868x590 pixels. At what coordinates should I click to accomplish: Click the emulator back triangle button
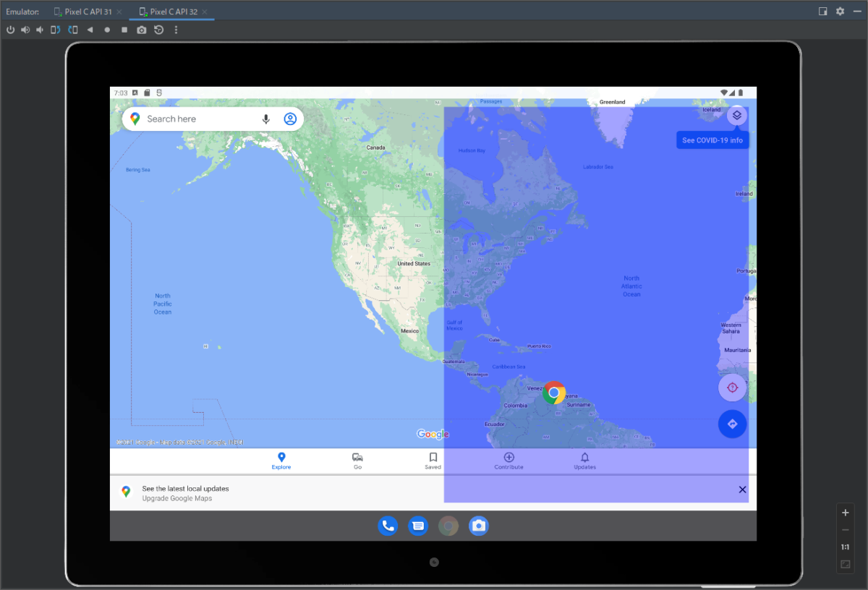coord(90,30)
